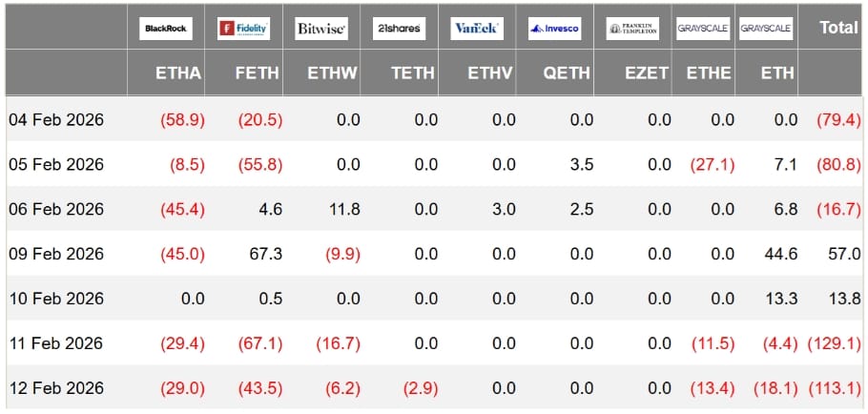
Task: Select the VanEck logo
Action: (476, 29)
